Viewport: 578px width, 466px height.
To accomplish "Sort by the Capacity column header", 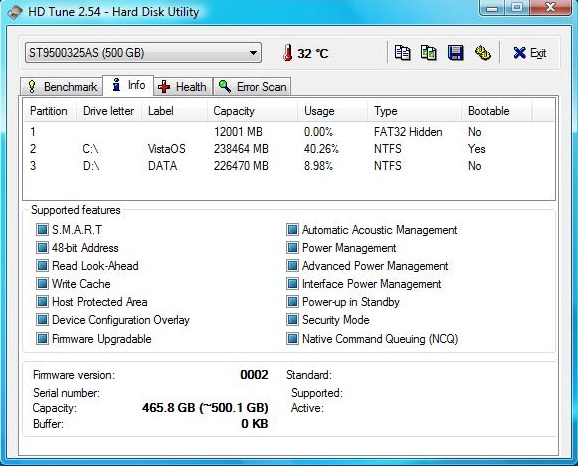I will click(x=252, y=111).
